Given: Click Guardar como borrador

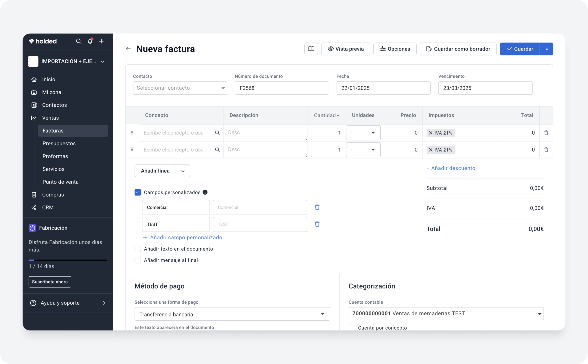Looking at the screenshot, I should pyautogui.click(x=458, y=49).
